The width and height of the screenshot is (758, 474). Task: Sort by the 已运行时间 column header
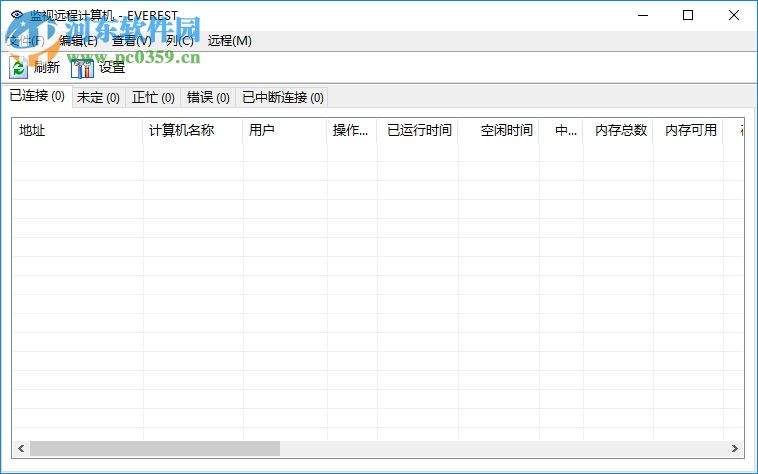tap(418, 130)
